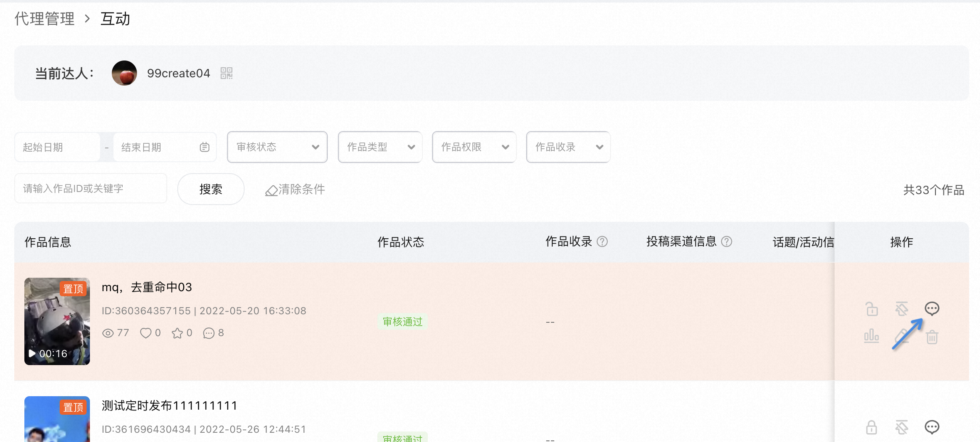This screenshot has width=980, height=442.
Task: Open comments for 测试定时发布111111111
Action: click(x=932, y=427)
